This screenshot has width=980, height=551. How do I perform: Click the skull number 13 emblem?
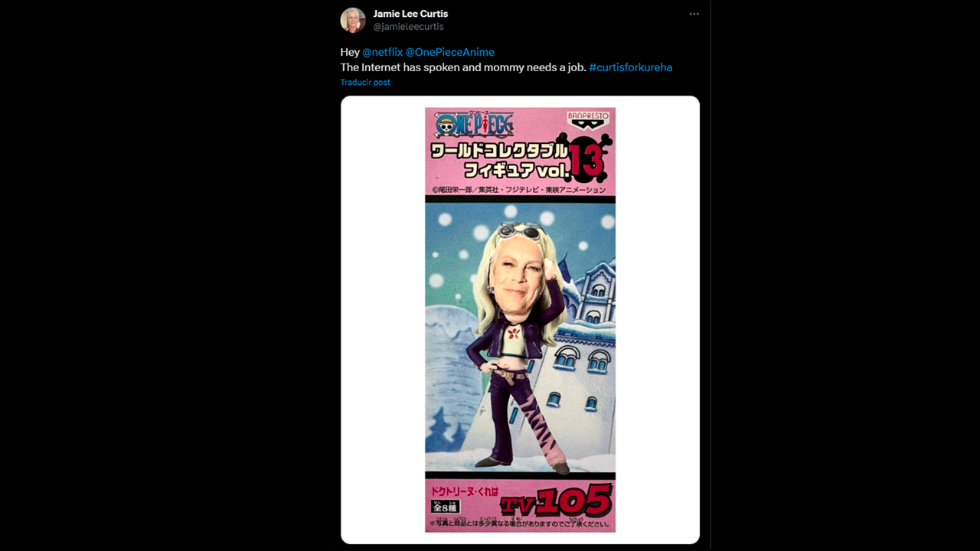pos(588,157)
